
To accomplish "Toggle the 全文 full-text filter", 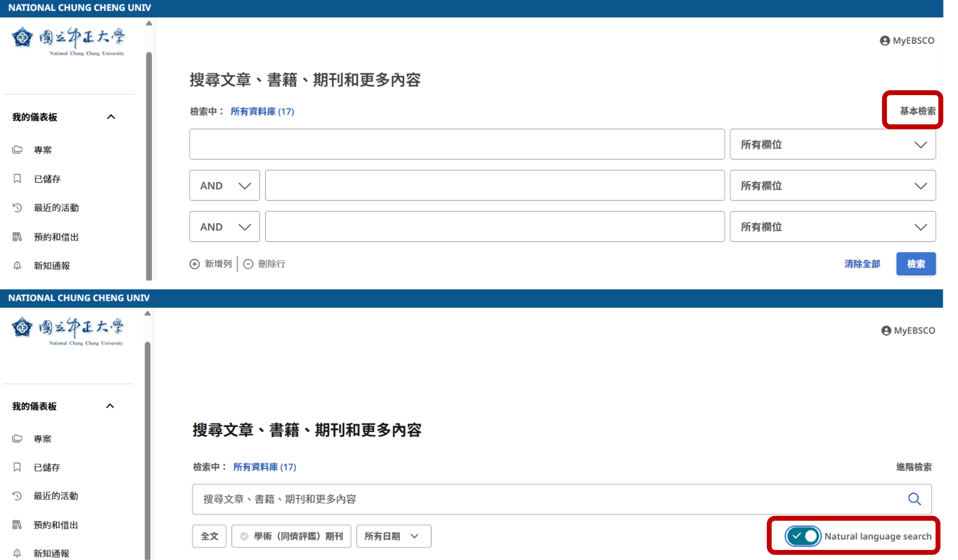I will [x=209, y=536].
